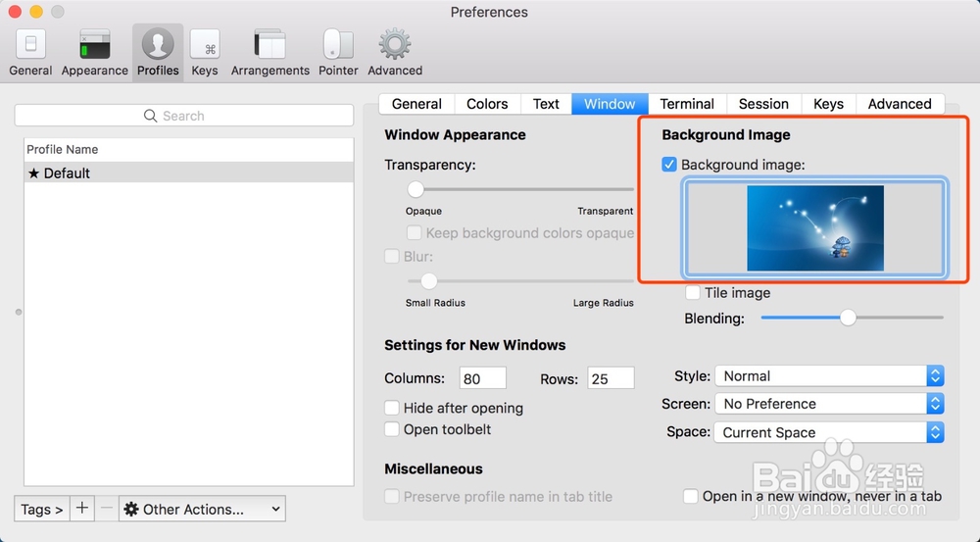The image size is (980, 542).
Task: Enable Open in a new window, never in a tab
Action: [691, 496]
